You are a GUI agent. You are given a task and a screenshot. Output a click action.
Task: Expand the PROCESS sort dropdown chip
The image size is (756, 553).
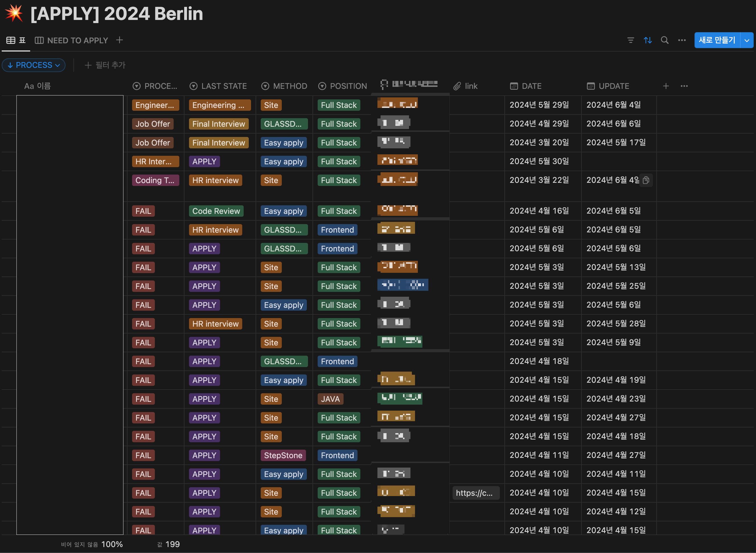click(x=34, y=65)
